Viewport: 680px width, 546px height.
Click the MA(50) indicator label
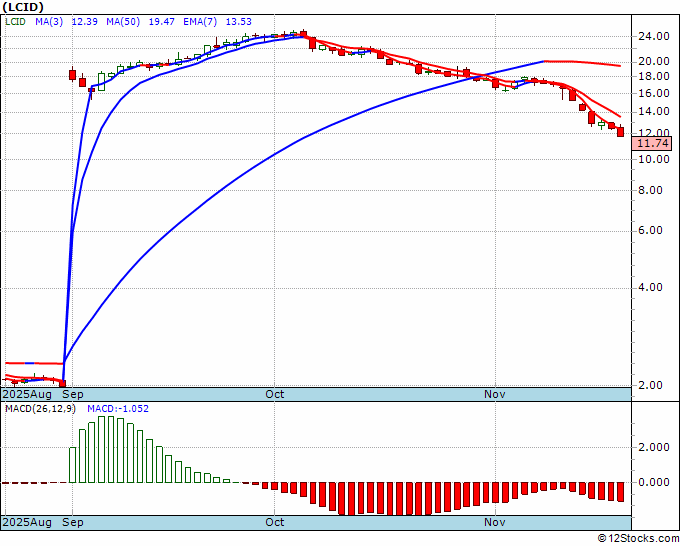coord(123,21)
